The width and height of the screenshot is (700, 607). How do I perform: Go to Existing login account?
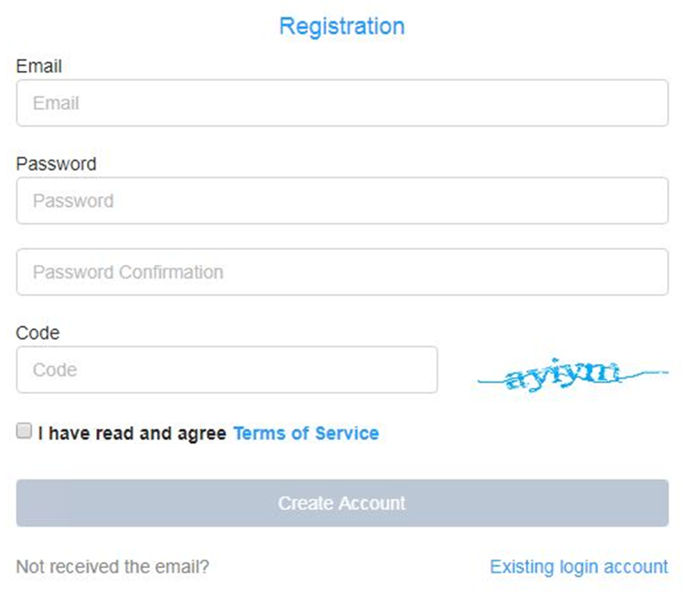(x=579, y=566)
